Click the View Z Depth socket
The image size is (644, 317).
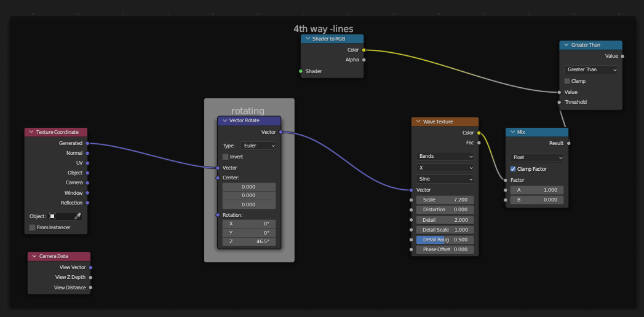[90, 277]
